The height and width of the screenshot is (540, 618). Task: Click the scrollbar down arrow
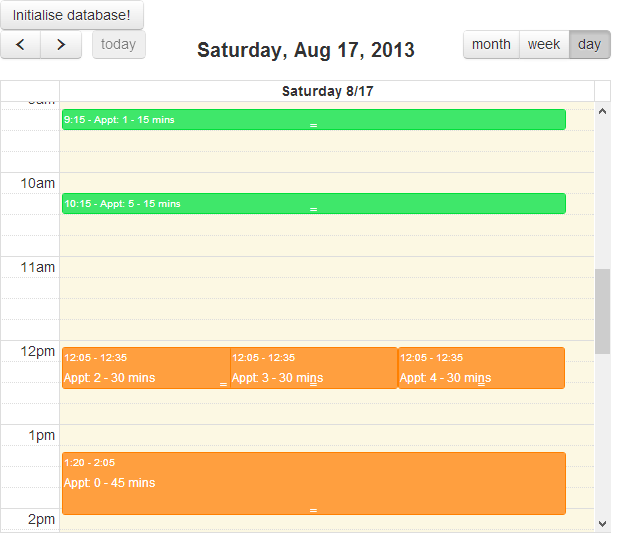[x=602, y=523]
